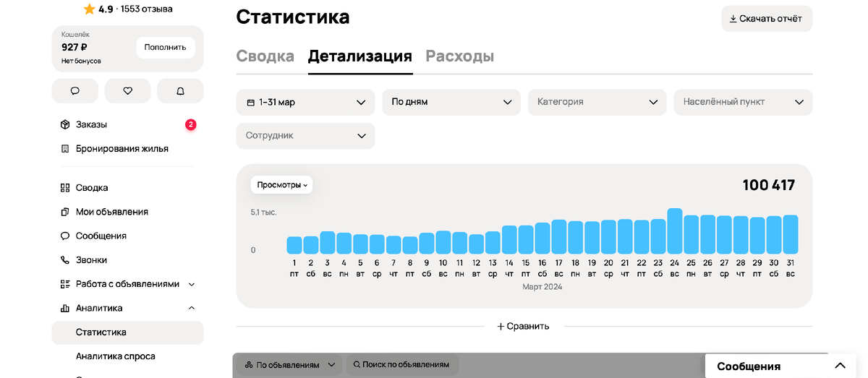Image resolution: width=868 pixels, height=378 pixels.
Task: Click the 4.9 rating value
Action: coord(106,9)
